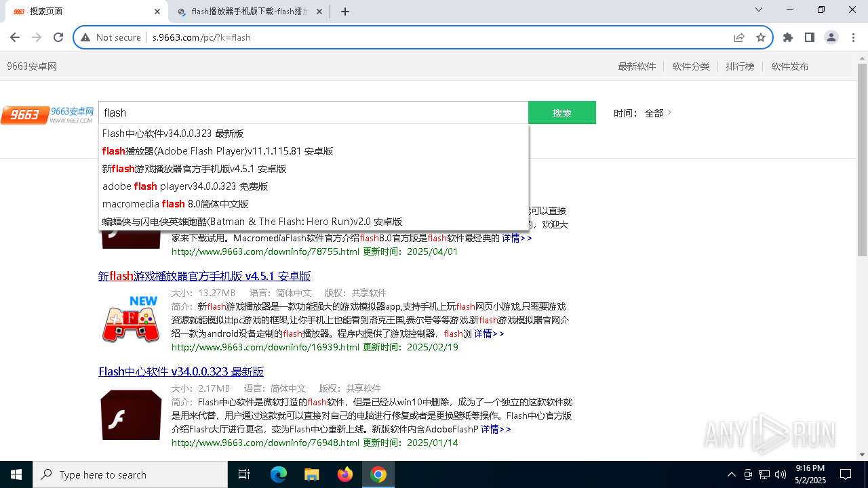
Task: Open the tab search dropdown chevron
Action: [x=759, y=9]
